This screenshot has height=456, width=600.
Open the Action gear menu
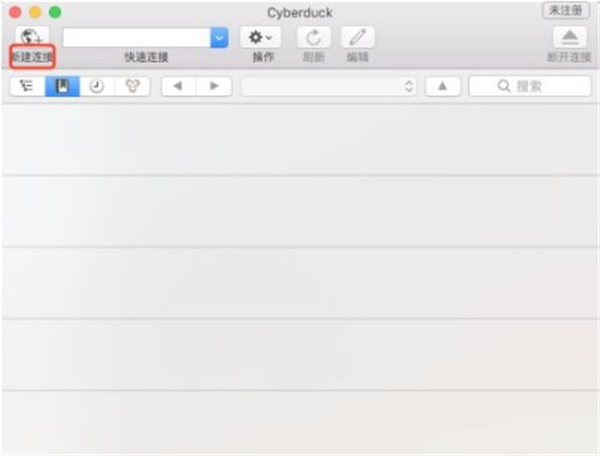260,37
